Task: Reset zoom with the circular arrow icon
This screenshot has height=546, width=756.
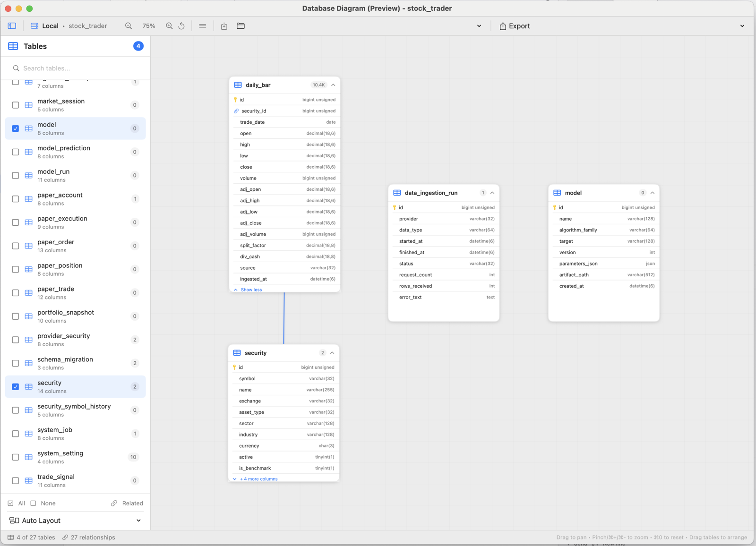Action: tap(182, 26)
